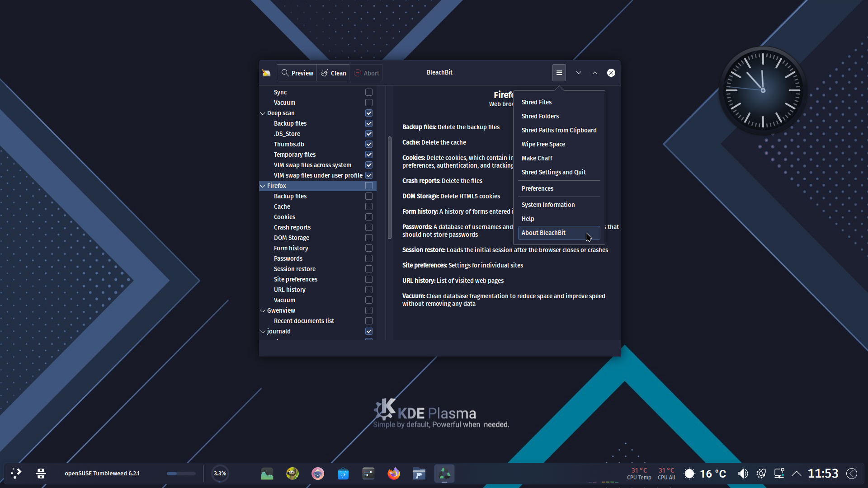Enable the Firefox Cache checkbox
This screenshot has height=488, width=868.
pos(369,206)
